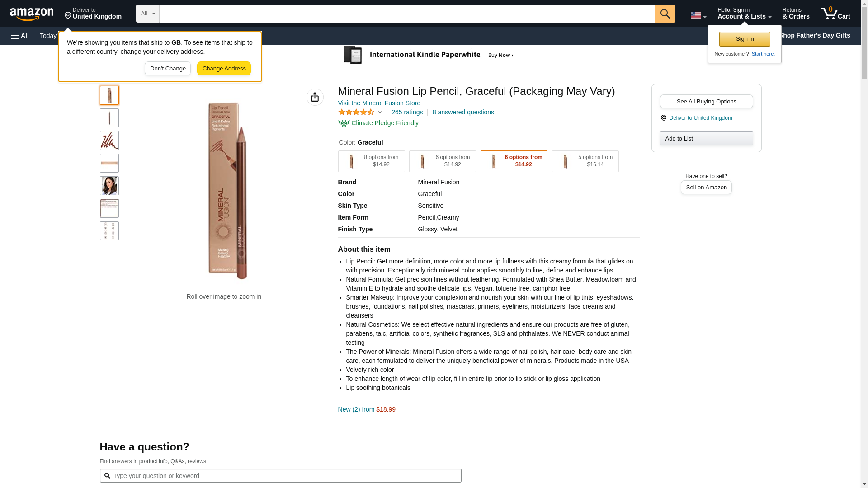Click the Deliver to United Kingdom location
The width and height of the screenshot is (868, 488).
(93, 14)
